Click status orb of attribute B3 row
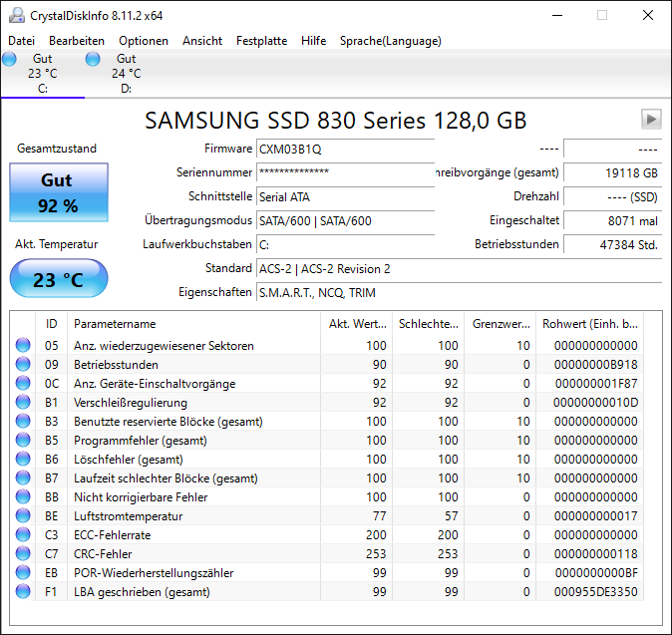The height and width of the screenshot is (635, 672). [23, 422]
